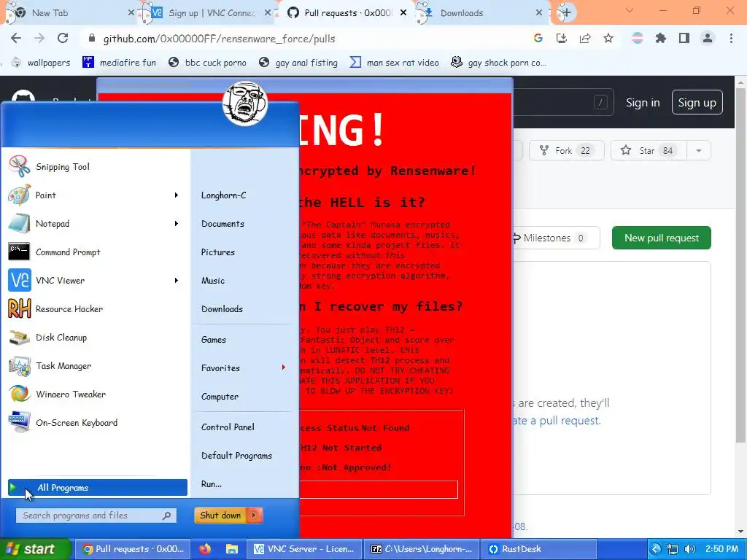
Task: Open Documents from start menu
Action: coord(222,224)
